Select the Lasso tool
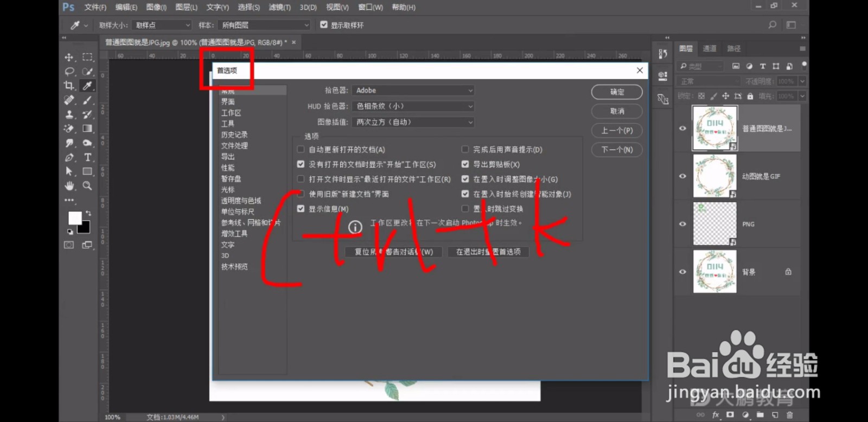The width and height of the screenshot is (868, 422). point(69,72)
